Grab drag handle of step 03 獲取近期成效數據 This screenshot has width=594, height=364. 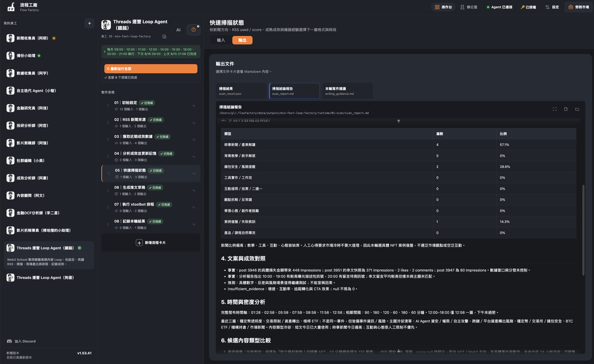click(108, 140)
